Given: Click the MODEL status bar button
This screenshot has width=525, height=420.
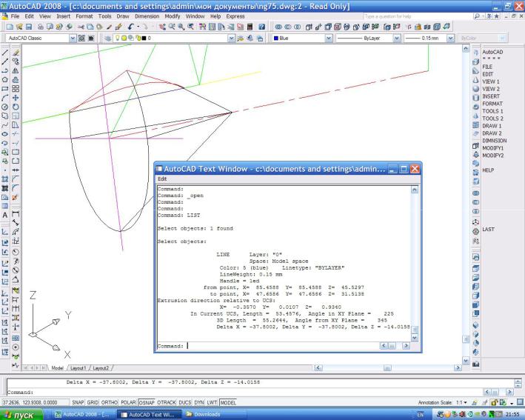Looking at the screenshot, I should tap(228, 402).
